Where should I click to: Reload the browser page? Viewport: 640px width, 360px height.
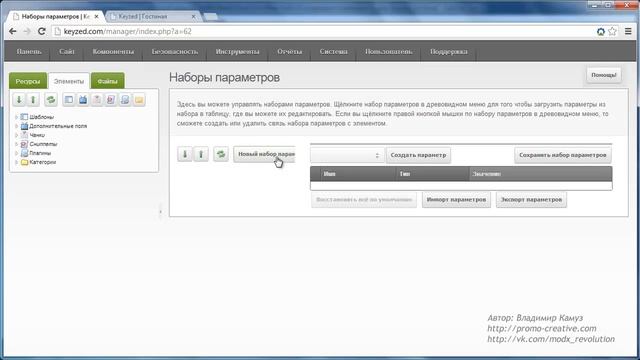[x=42, y=31]
